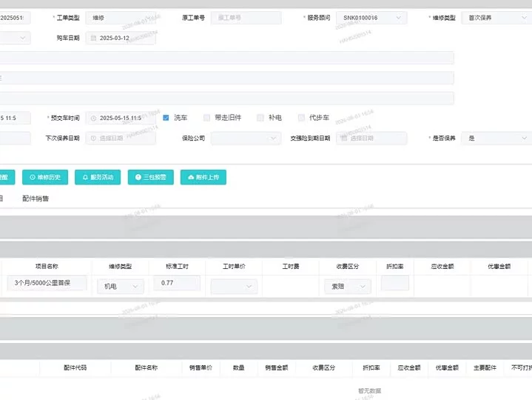This screenshot has width=532, height=400.
Task: Uncheck the 洗车 checkbox
Action: coord(166,118)
